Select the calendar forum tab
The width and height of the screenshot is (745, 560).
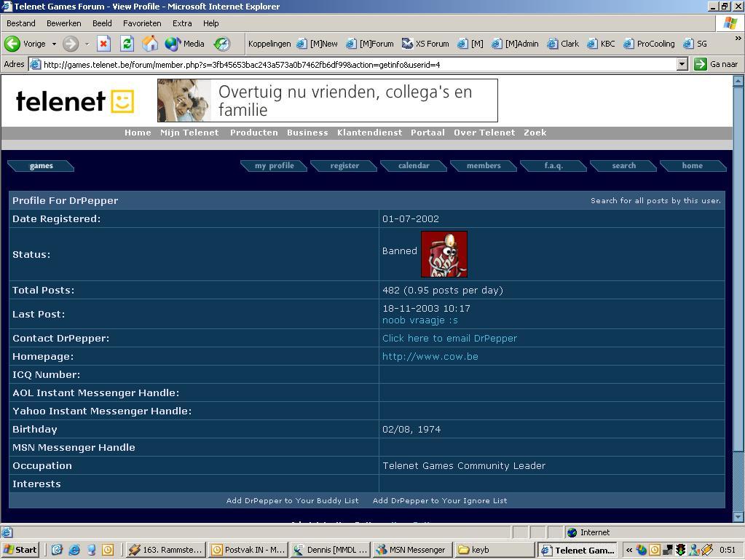(414, 166)
